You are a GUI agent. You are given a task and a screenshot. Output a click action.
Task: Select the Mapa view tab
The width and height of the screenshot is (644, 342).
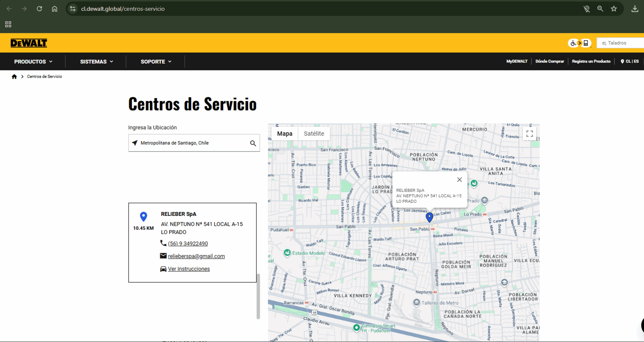285,133
